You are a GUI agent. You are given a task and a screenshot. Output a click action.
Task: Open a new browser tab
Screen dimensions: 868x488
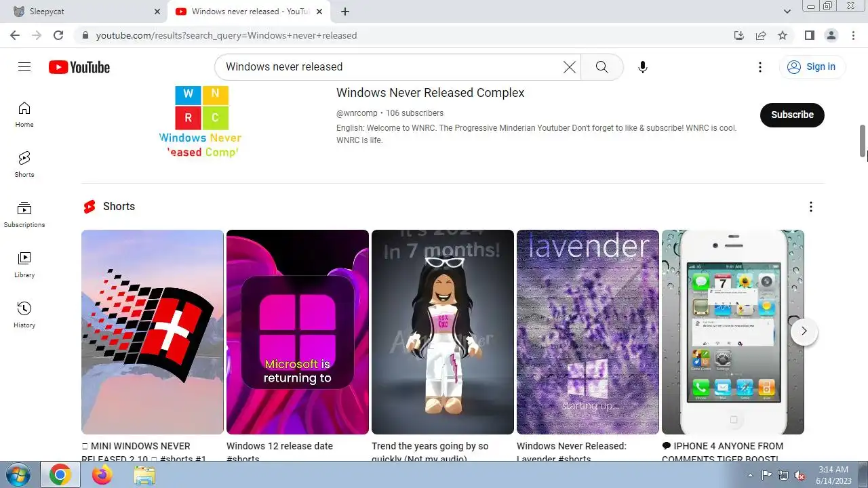click(345, 12)
